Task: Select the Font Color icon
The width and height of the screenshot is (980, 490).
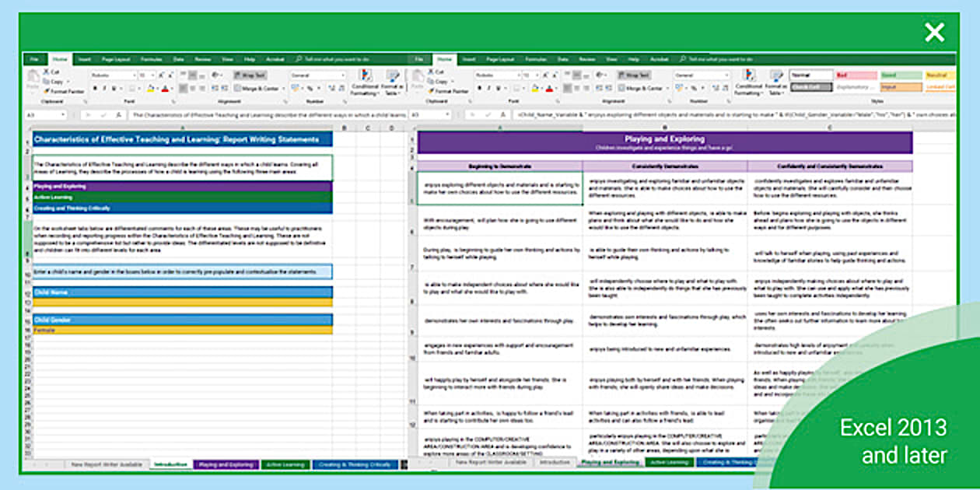Action: click(164, 88)
